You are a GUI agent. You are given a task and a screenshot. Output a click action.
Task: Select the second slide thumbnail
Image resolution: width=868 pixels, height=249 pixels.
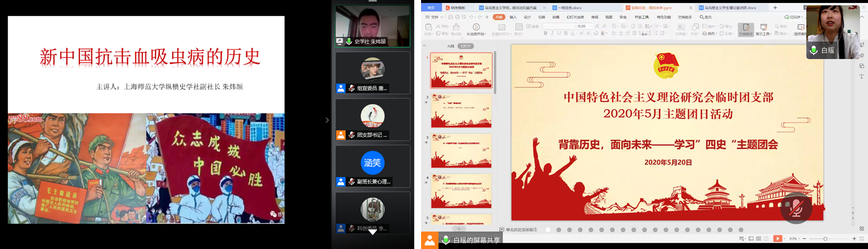461,111
